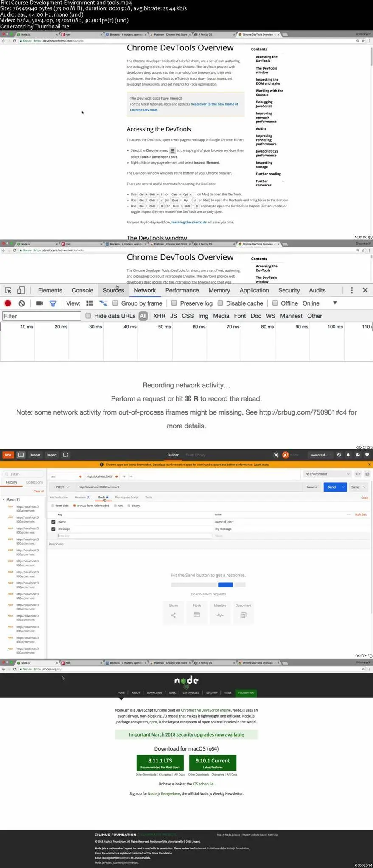Screen dimensions: 373x868
Task: Click the Postman request URL field localhost:3000/comment
Action: point(189,487)
